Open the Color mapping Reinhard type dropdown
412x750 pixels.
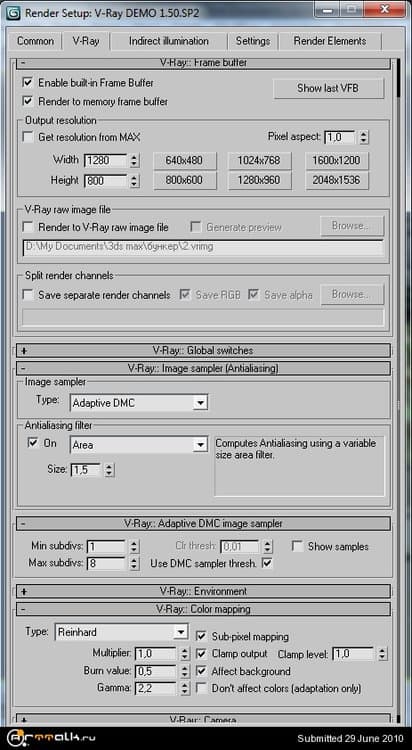pyautogui.click(x=122, y=632)
